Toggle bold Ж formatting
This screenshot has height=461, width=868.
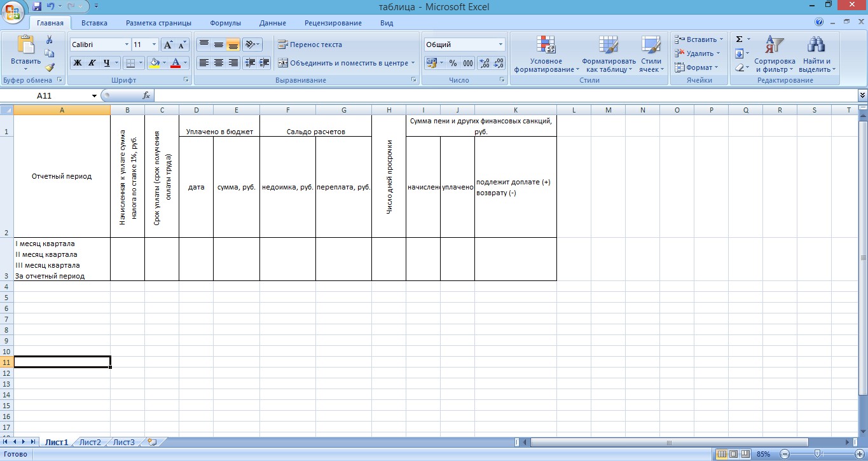click(78, 63)
